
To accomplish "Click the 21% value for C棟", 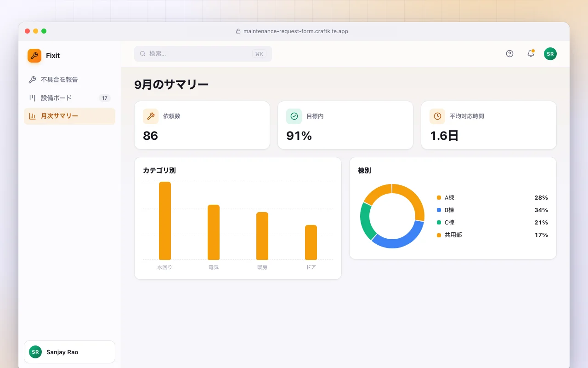I will pos(541,223).
